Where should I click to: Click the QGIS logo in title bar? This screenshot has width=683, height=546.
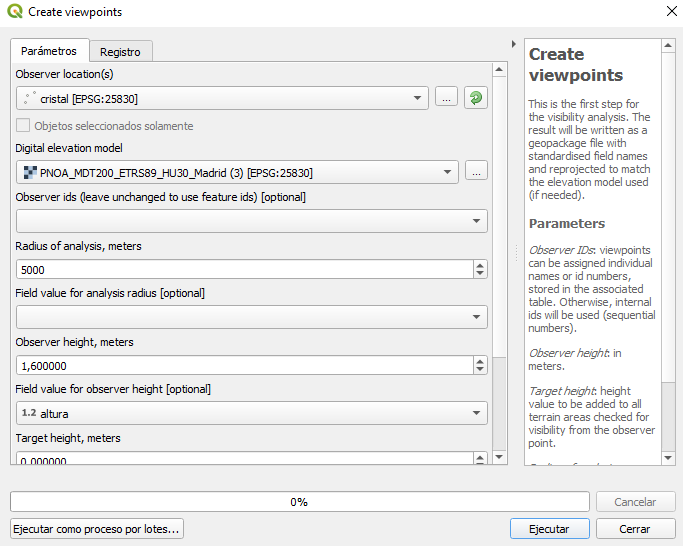coord(13,11)
